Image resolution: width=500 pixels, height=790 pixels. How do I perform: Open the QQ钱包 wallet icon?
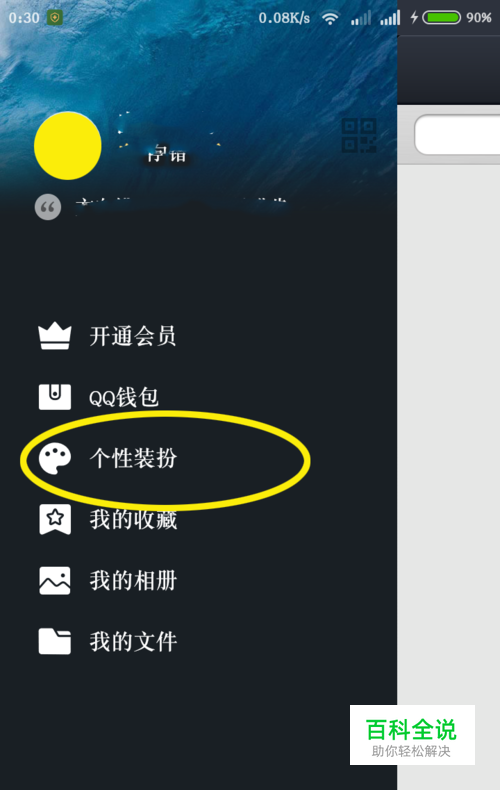[54, 397]
